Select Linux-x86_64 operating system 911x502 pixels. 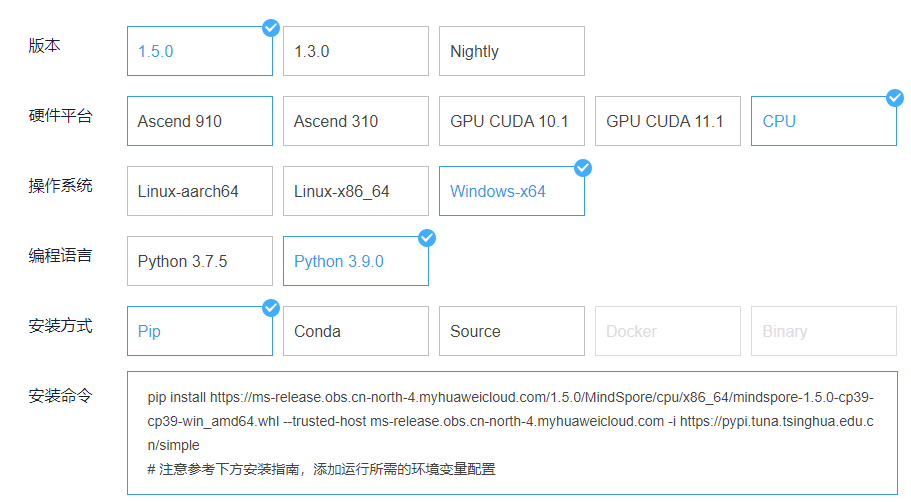(355, 191)
